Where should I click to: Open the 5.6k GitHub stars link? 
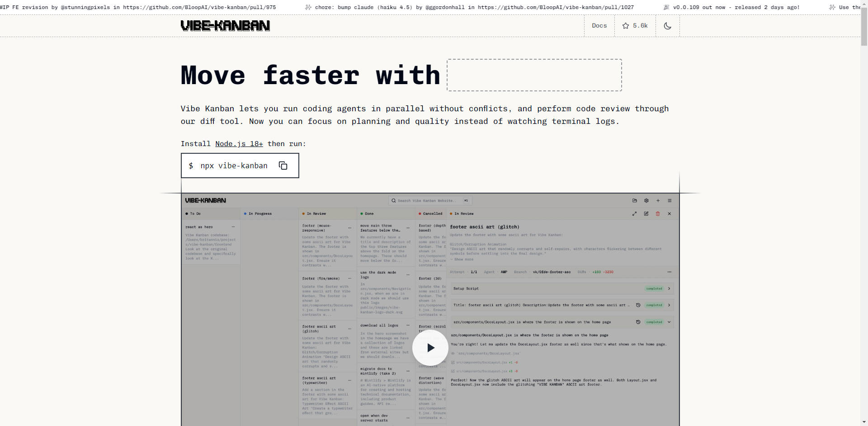[x=635, y=26]
